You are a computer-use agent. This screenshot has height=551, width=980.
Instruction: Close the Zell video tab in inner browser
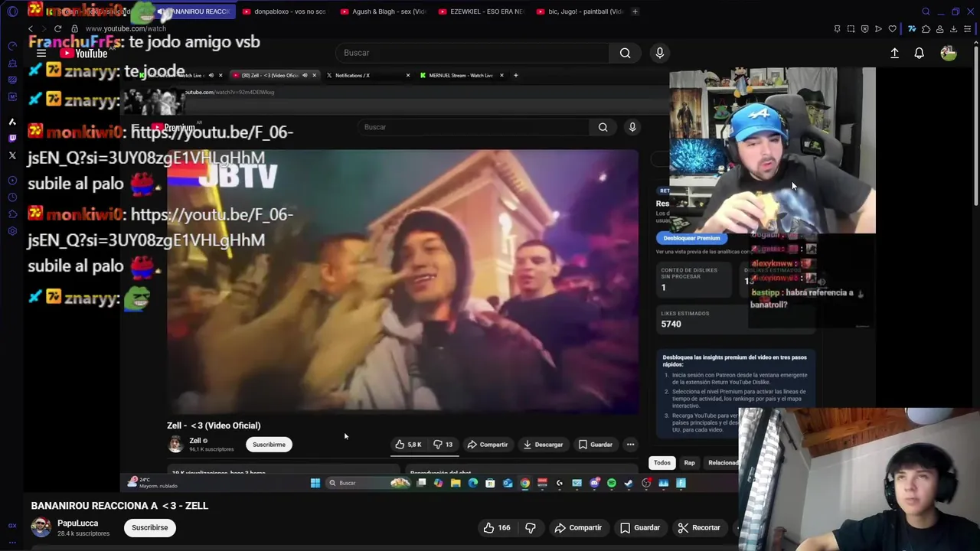(x=314, y=75)
